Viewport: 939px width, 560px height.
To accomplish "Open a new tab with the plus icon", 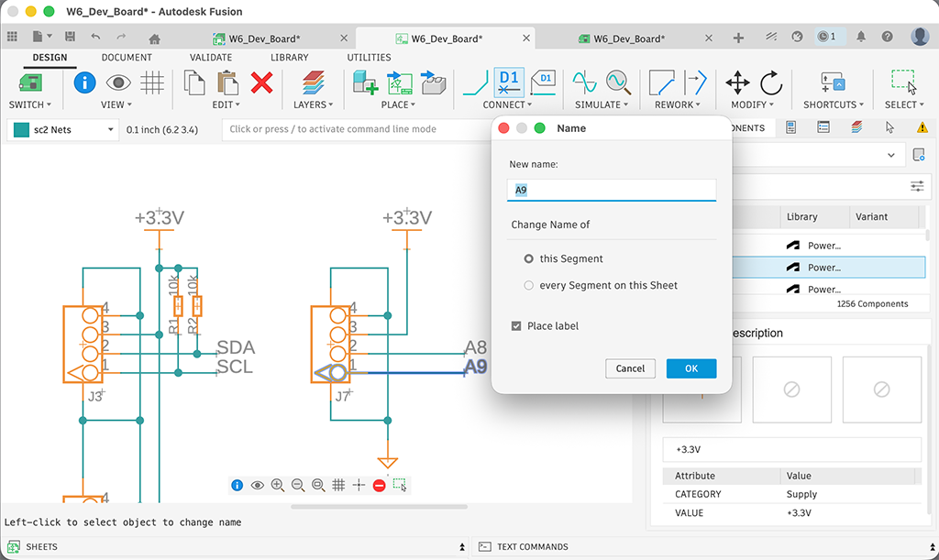I will click(x=738, y=38).
